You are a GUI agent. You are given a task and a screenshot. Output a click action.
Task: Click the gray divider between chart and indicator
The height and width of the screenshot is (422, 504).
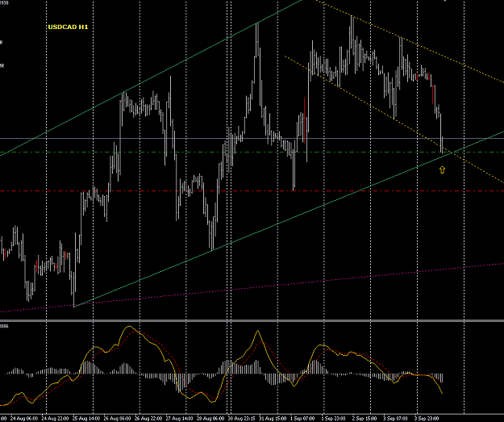point(252,320)
